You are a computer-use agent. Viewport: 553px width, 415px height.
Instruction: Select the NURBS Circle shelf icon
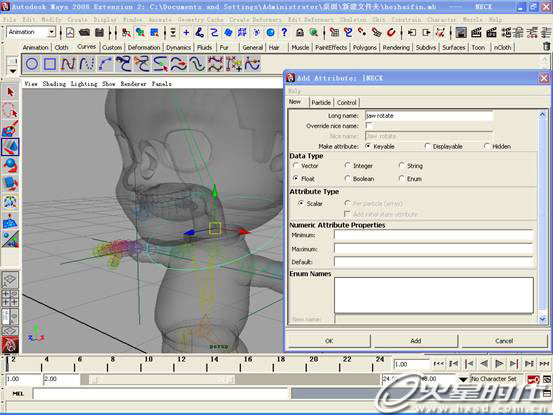(32, 64)
